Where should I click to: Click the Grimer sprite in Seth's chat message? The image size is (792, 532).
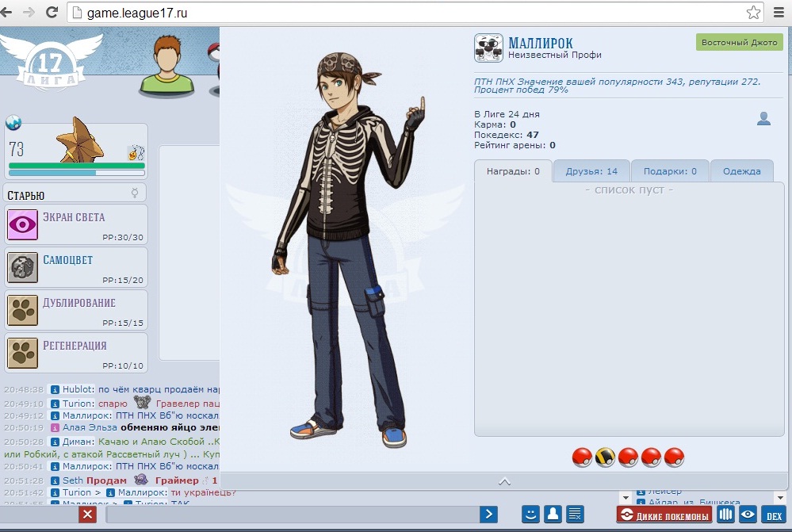[x=141, y=480]
